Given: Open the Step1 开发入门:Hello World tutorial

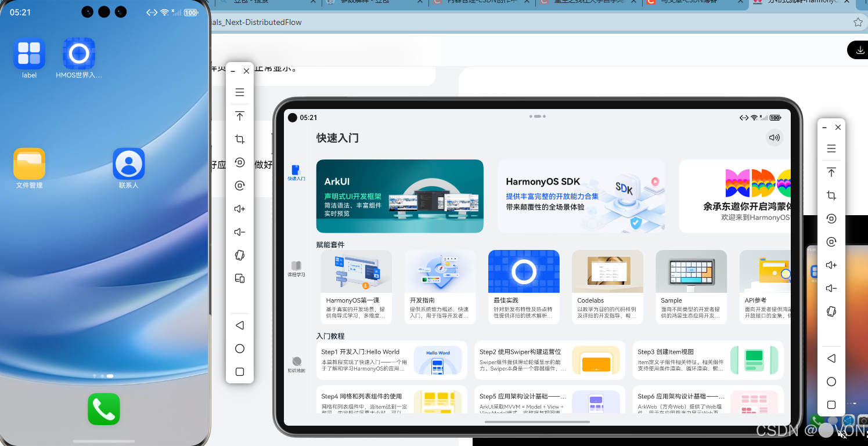Looking at the screenshot, I should (x=391, y=360).
